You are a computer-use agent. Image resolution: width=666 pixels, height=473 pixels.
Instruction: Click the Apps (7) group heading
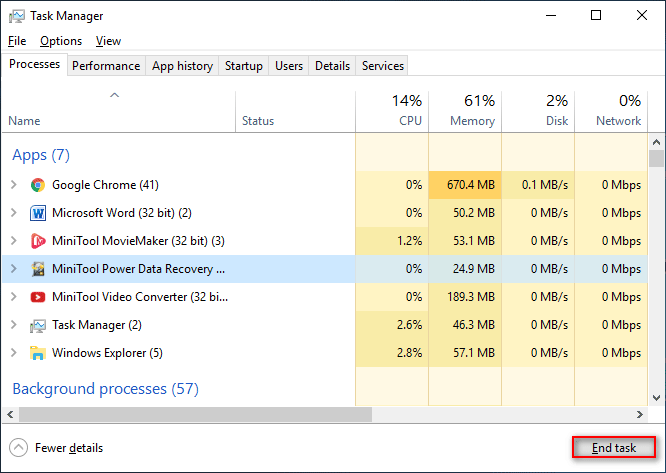point(41,155)
